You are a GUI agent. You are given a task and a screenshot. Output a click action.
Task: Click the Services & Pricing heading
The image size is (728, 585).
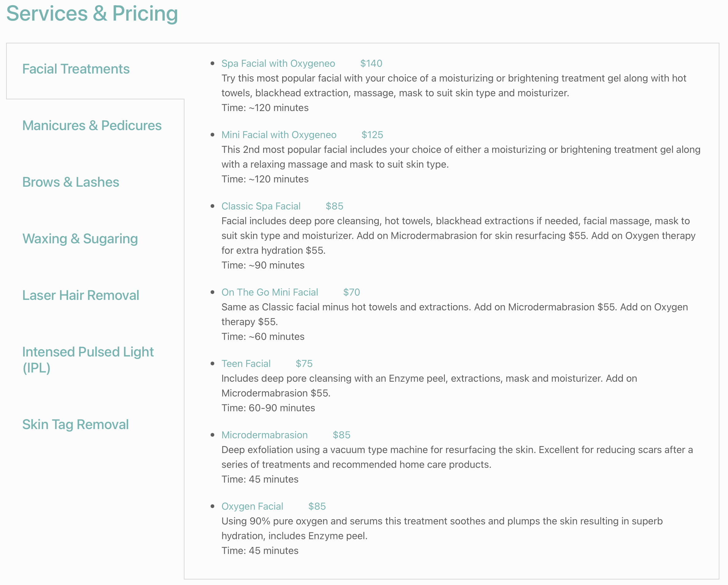92,14
